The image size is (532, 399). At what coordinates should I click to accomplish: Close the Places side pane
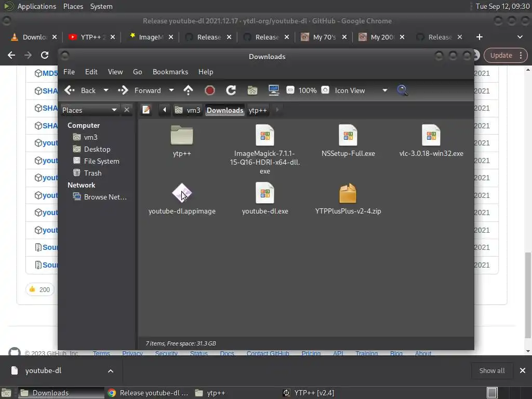point(127,110)
